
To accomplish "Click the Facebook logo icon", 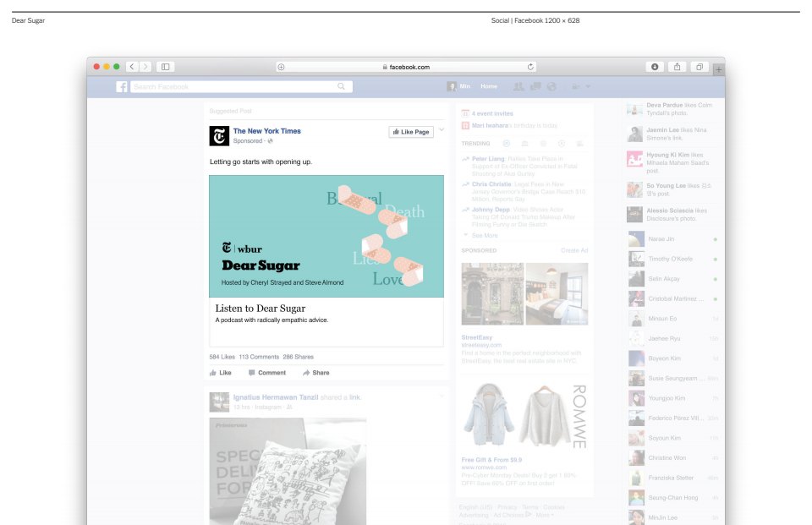I will [x=122, y=86].
